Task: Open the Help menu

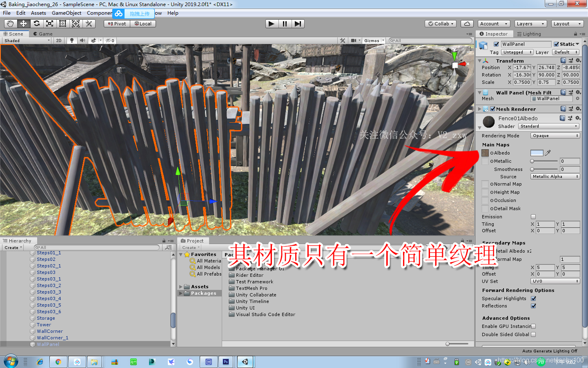Action: (x=173, y=13)
